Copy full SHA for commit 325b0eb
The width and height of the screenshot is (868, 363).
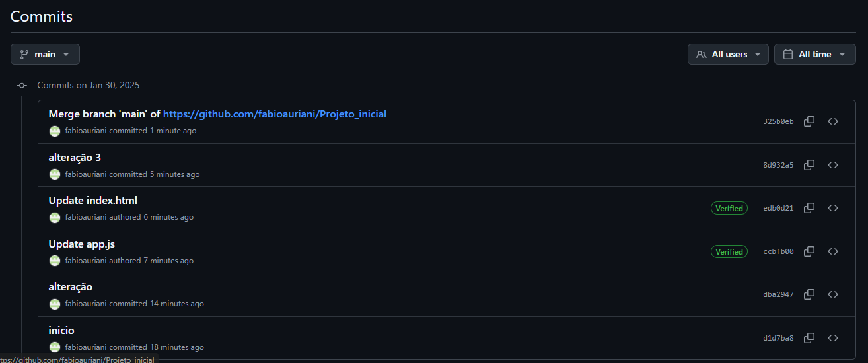pyautogui.click(x=809, y=121)
